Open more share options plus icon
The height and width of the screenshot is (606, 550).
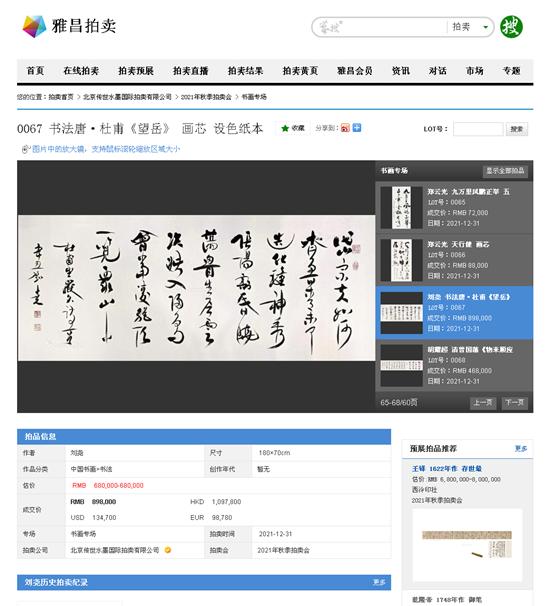pos(357,128)
